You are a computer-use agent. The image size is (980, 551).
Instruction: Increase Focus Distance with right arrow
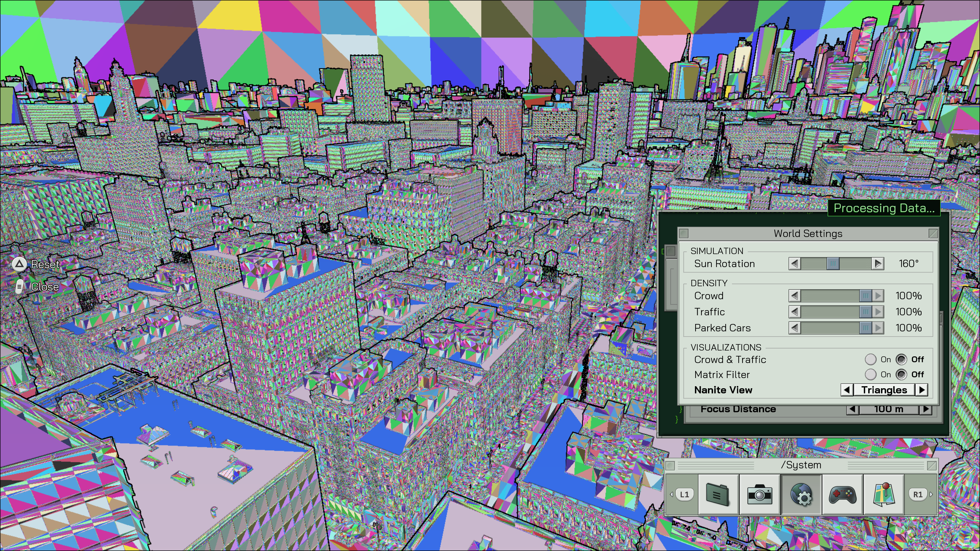coord(925,409)
